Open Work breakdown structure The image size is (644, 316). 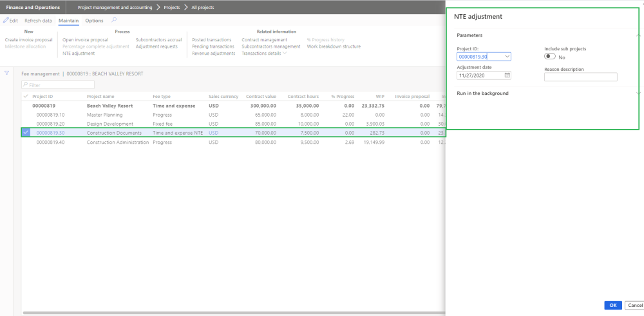[334, 46]
